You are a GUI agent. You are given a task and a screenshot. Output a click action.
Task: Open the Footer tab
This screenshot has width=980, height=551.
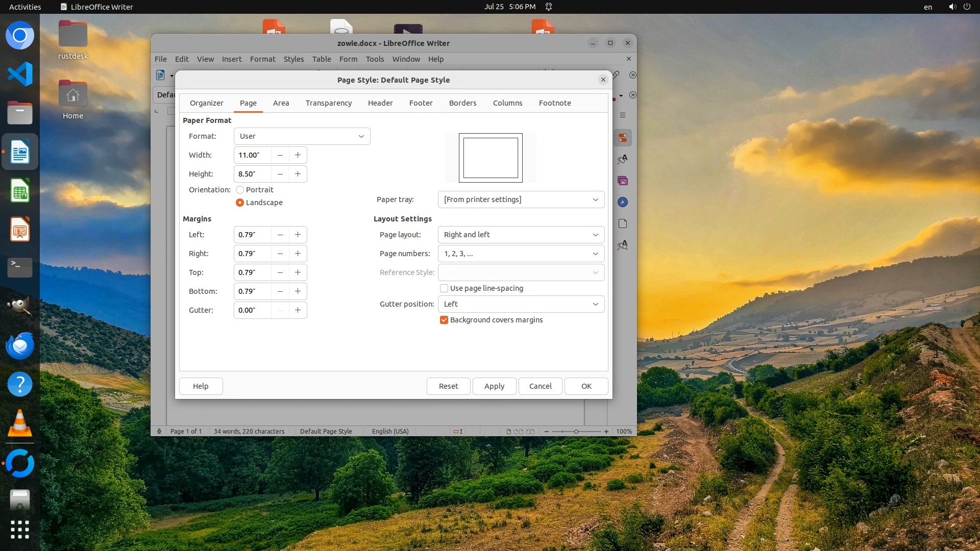click(421, 103)
